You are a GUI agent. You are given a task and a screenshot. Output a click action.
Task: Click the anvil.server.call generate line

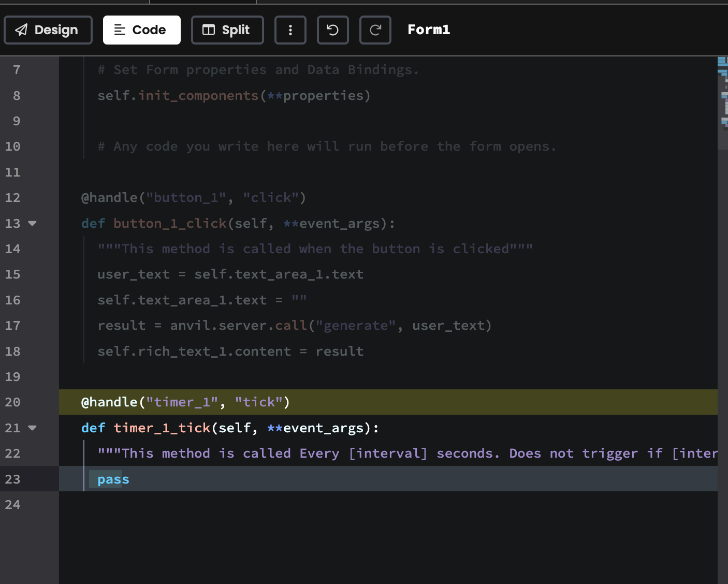pos(294,326)
